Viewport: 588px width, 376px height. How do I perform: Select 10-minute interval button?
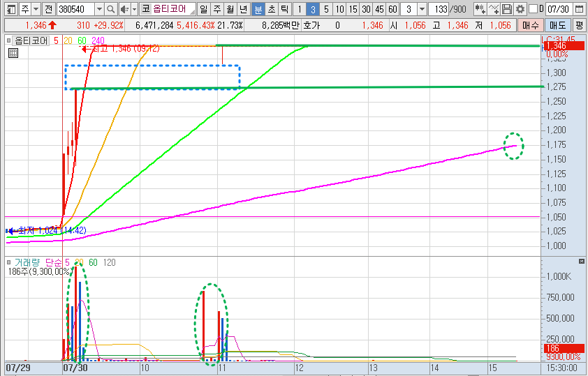click(x=340, y=9)
